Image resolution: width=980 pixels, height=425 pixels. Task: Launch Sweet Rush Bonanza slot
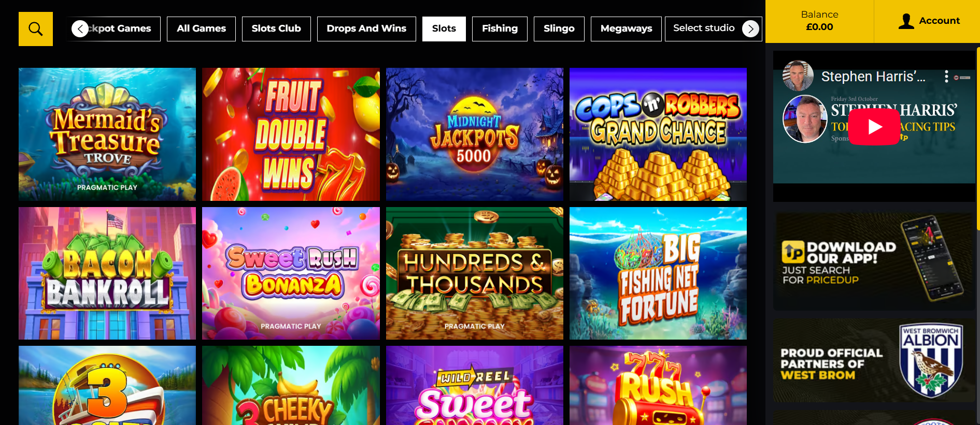pos(291,273)
